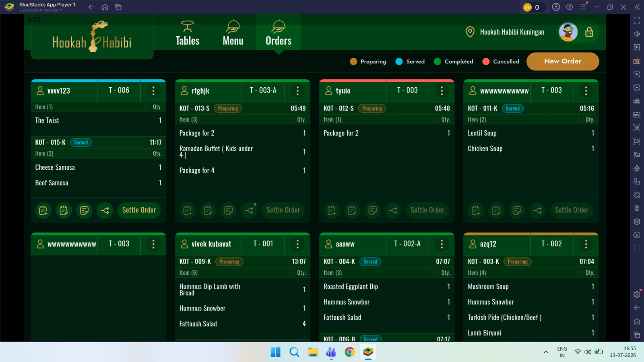Viewport: 644px width, 362px height.
Task: Click BlueStacks volume icon in side toolbar
Action: click(x=637, y=34)
